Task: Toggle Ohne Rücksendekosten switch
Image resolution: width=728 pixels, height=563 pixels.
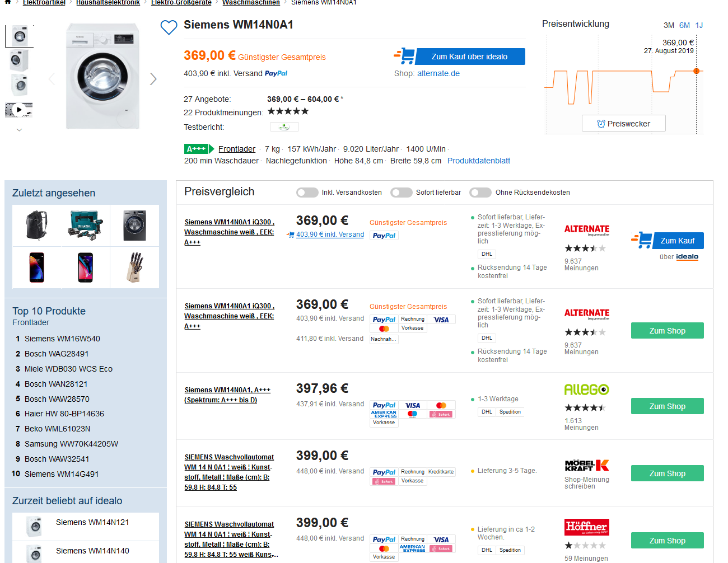Action: tap(481, 193)
